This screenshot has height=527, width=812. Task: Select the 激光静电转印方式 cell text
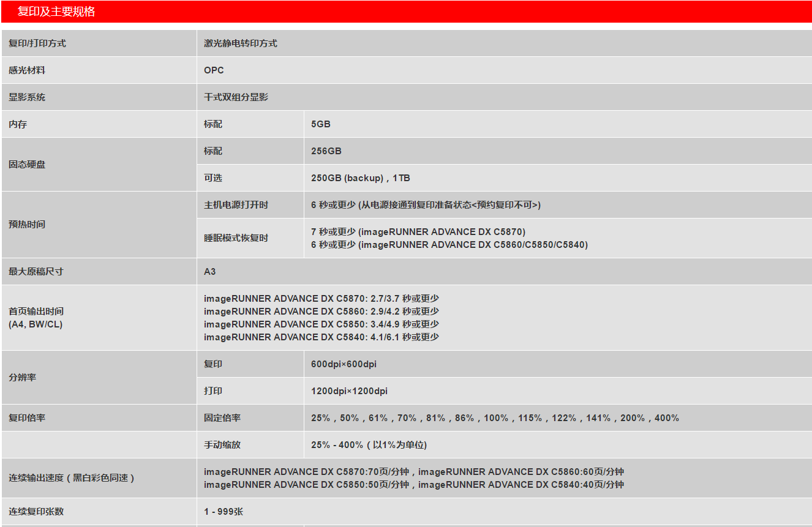pos(241,43)
